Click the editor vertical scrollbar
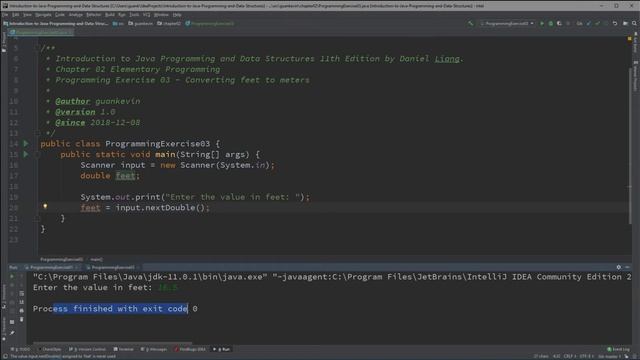The image size is (640, 360). click(x=630, y=145)
